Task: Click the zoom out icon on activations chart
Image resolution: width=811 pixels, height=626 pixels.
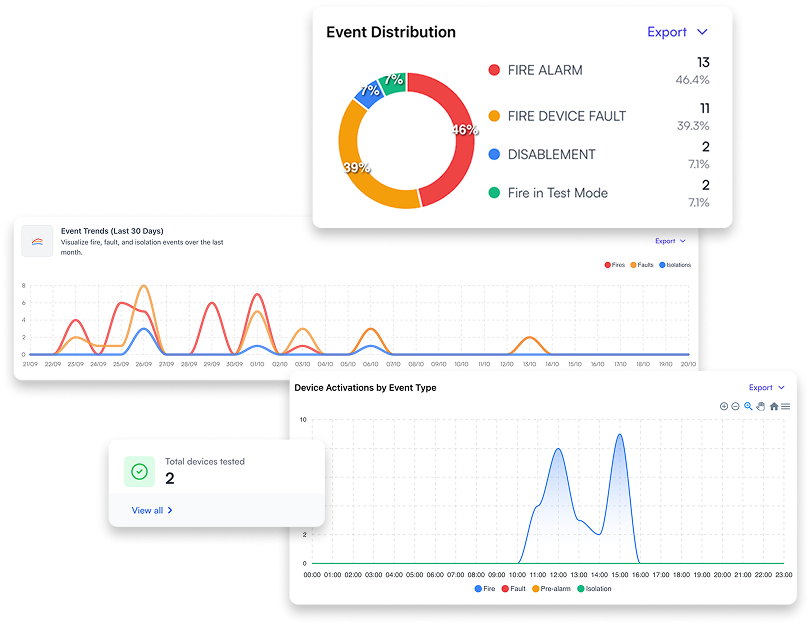Action: pos(736,406)
